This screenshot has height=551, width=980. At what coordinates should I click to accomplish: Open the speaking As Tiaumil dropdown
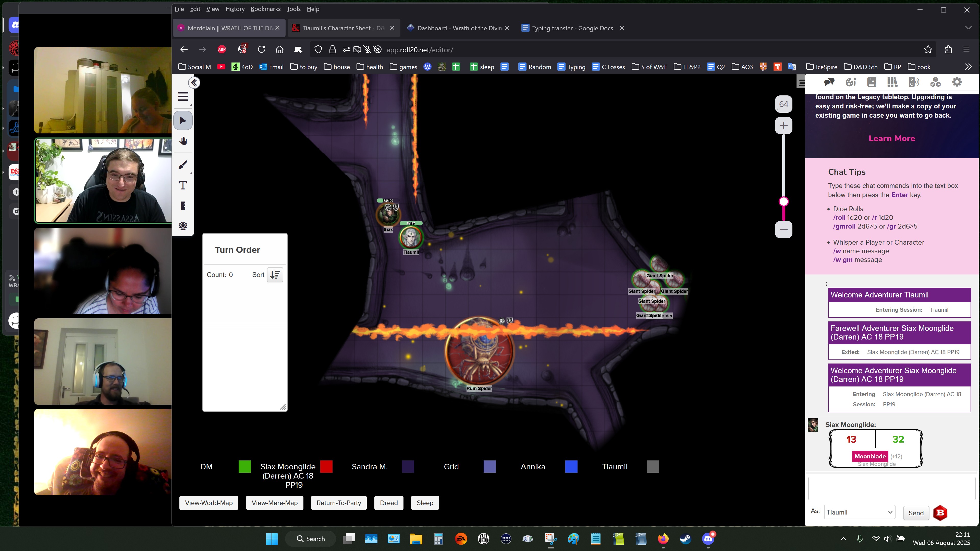tap(859, 512)
